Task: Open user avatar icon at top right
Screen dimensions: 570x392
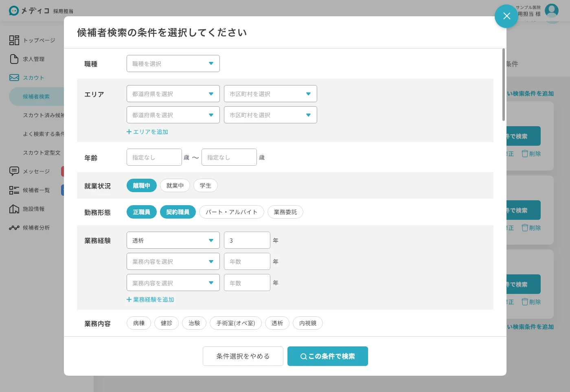Action: tap(552, 11)
